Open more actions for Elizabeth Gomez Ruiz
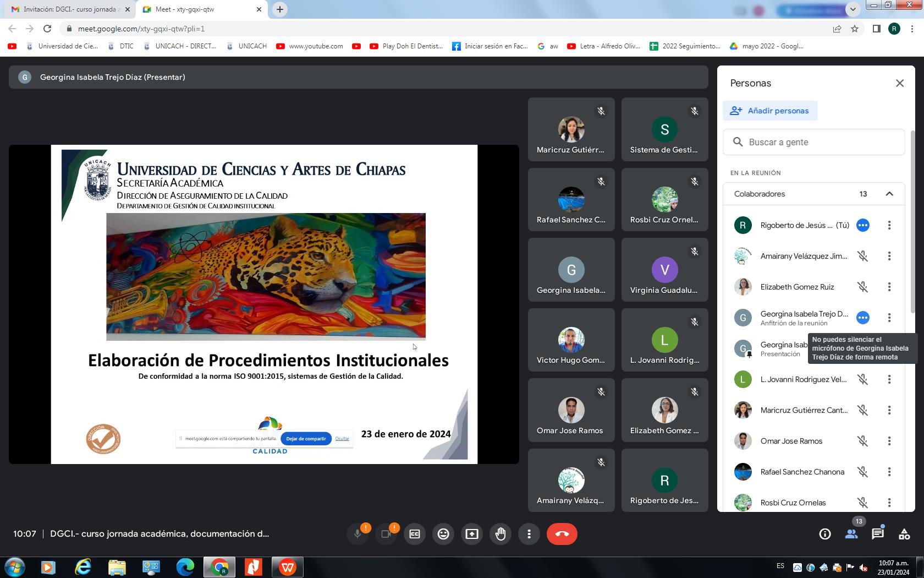This screenshot has width=924, height=578. coord(889,287)
